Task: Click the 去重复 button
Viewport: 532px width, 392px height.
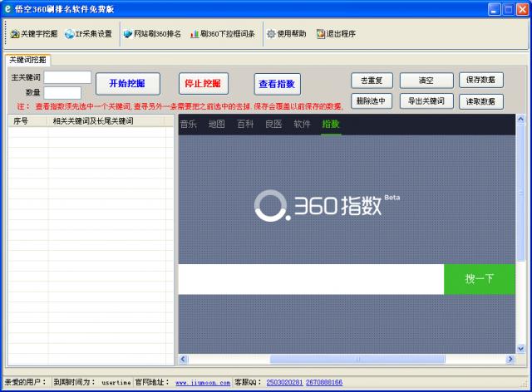Action: tap(372, 81)
